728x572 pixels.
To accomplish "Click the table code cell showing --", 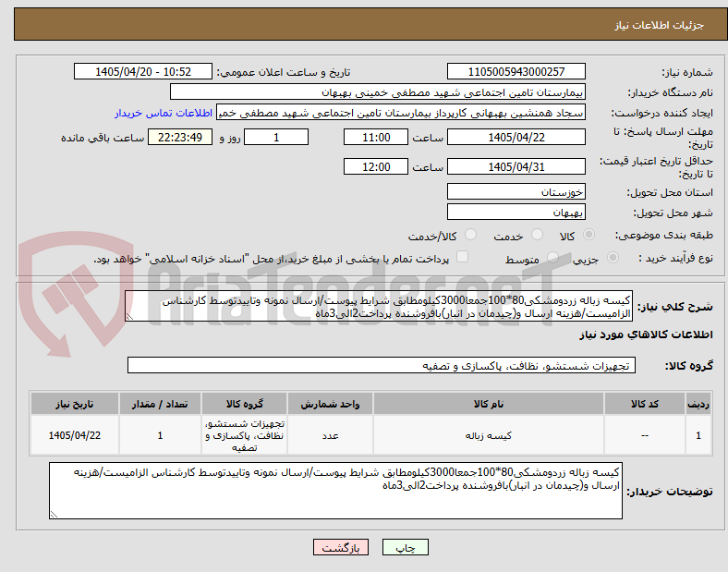I will point(645,435).
